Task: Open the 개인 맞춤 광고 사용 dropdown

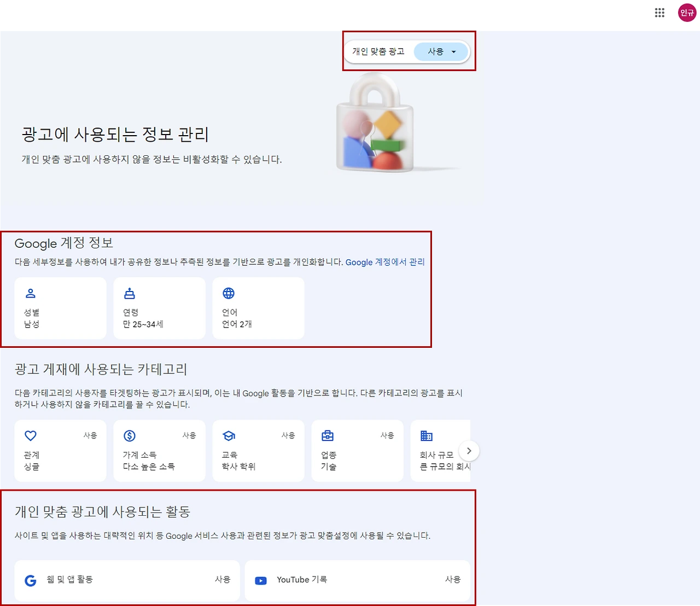Action: click(441, 51)
